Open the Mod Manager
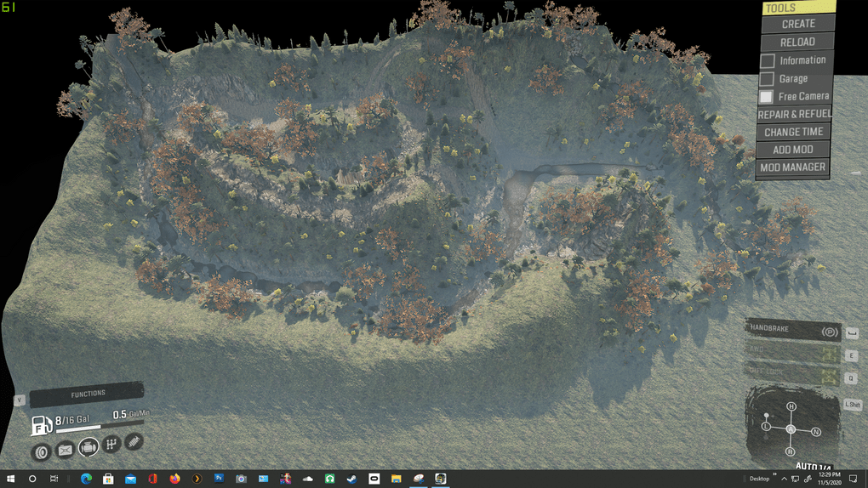 tap(792, 167)
